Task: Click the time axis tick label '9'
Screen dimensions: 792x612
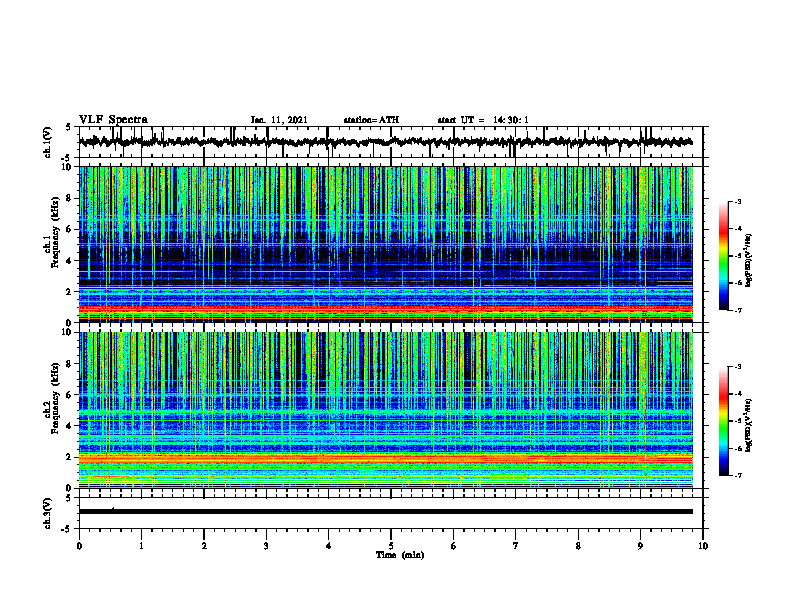Action: [x=640, y=546]
